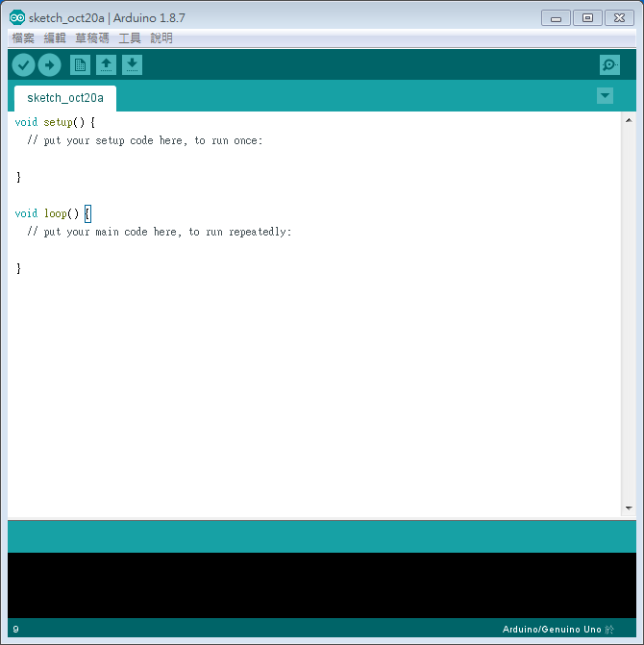Image resolution: width=644 pixels, height=645 pixels.
Task: Click the Arduino/Genuino Uno board label
Action: (x=551, y=630)
